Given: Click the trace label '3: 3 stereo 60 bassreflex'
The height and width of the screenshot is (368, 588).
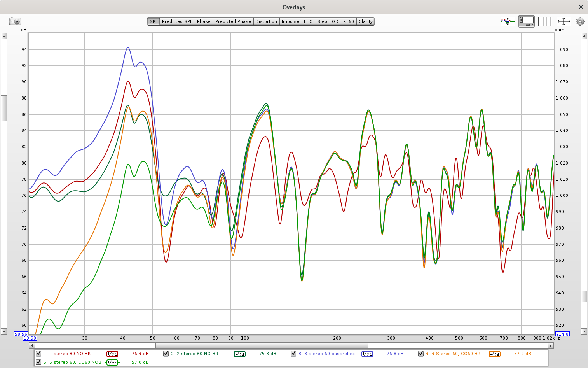Looking at the screenshot, I should pyautogui.click(x=326, y=354).
